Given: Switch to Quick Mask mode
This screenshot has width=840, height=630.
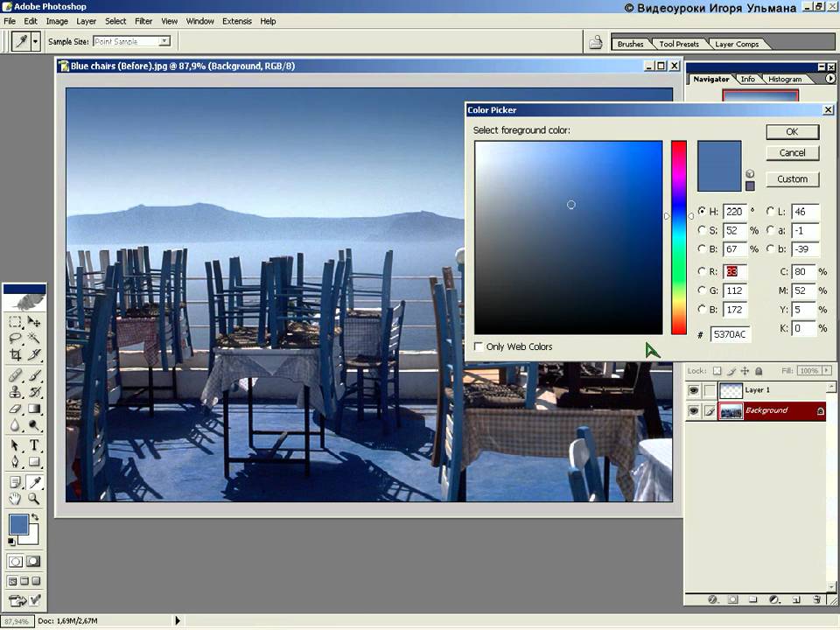Looking at the screenshot, I should [33, 562].
